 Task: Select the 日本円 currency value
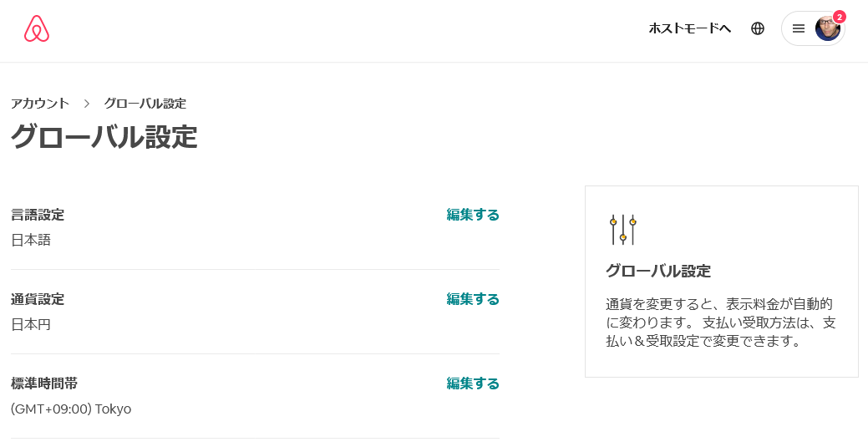(x=31, y=324)
